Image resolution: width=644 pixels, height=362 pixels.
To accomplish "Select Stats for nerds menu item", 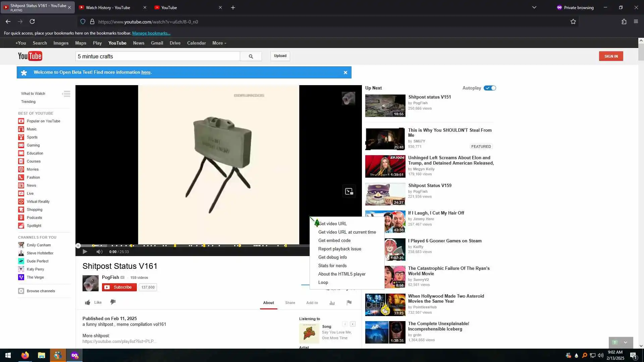I will pos(332,266).
